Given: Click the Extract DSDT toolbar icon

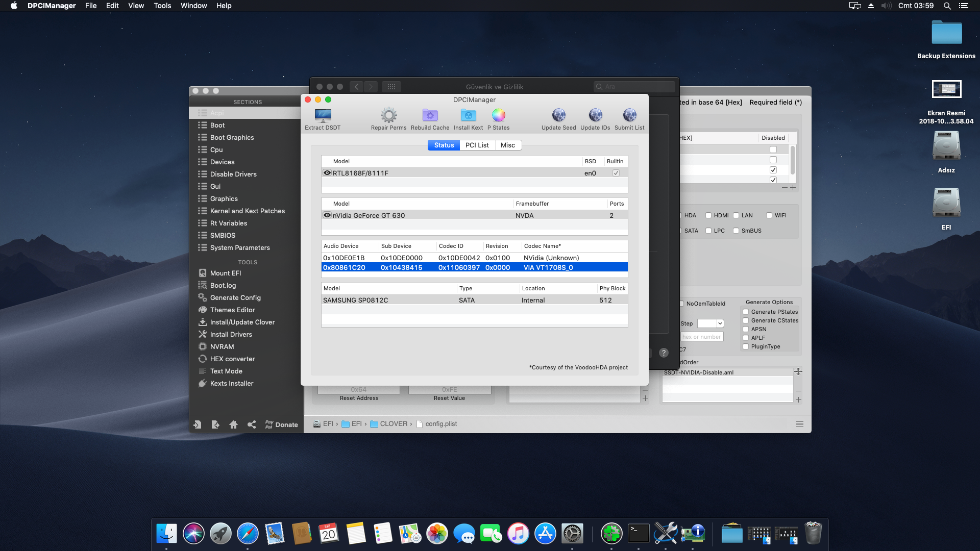Looking at the screenshot, I should pyautogui.click(x=323, y=116).
